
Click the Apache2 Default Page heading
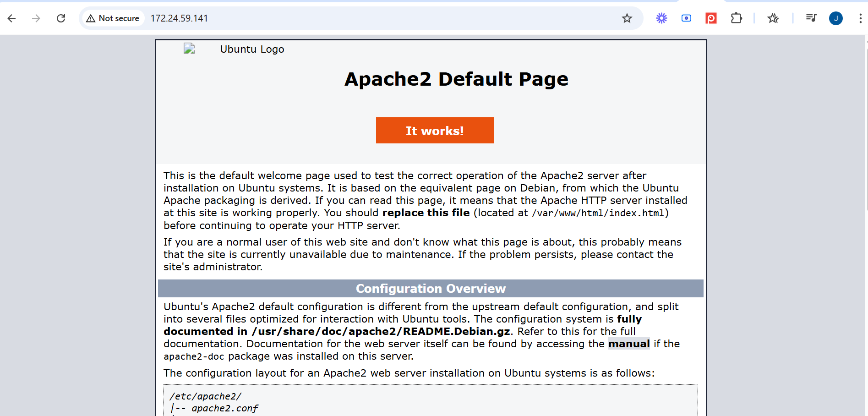[x=456, y=79]
